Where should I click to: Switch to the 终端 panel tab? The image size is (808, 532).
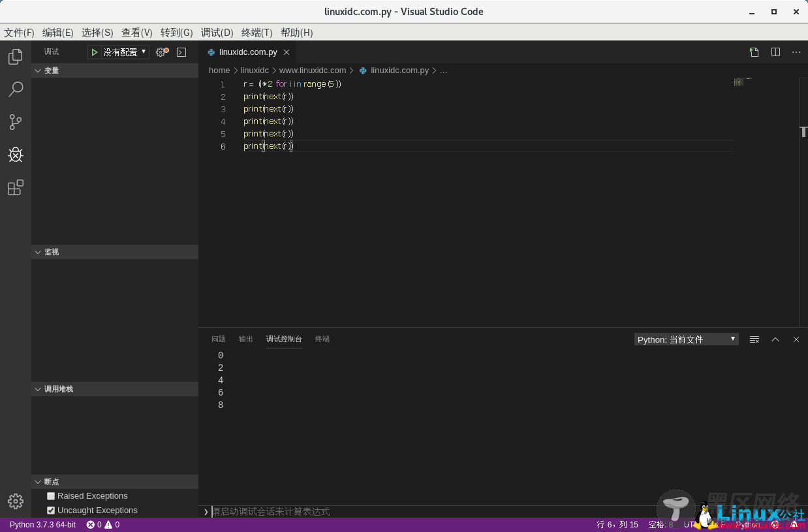click(x=322, y=339)
